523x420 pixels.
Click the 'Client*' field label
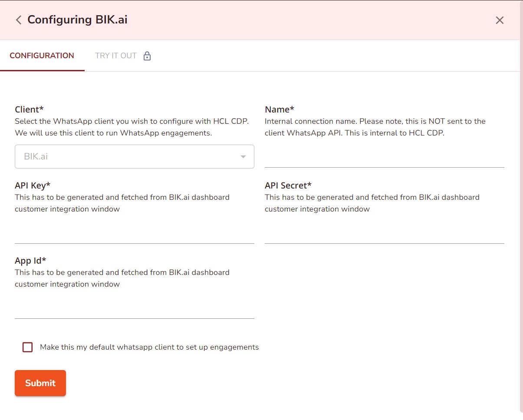click(29, 109)
